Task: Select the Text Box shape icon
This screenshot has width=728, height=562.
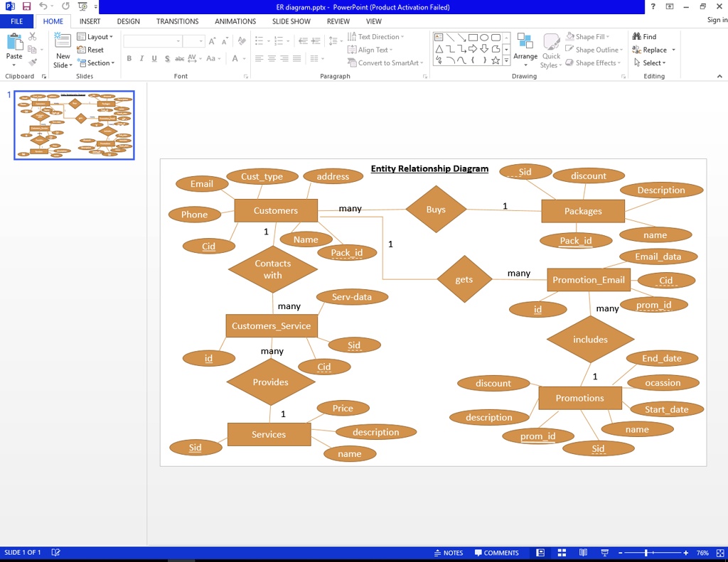Action: 439,38
